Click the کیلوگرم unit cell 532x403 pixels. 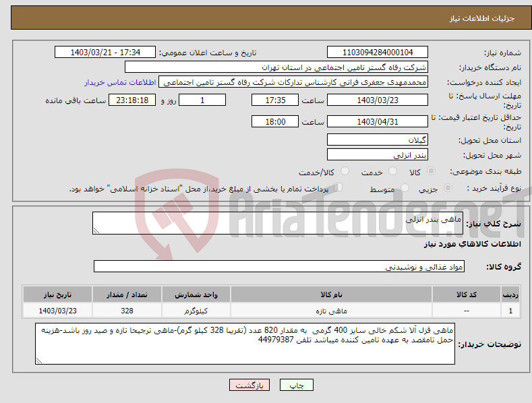196,311
